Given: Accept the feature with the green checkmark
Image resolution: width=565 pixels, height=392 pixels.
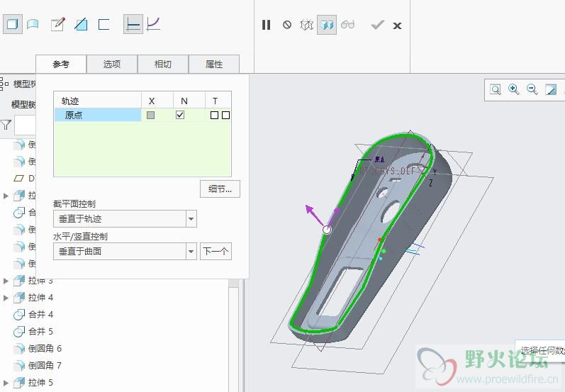Looking at the screenshot, I should [377, 25].
